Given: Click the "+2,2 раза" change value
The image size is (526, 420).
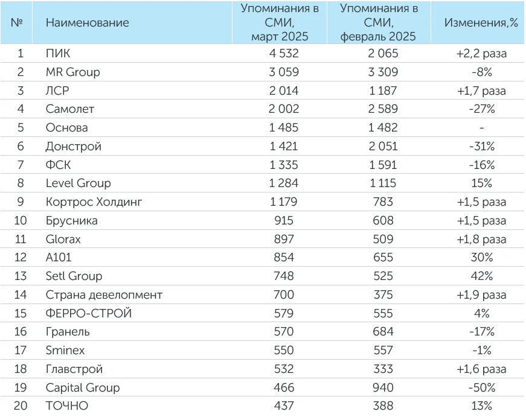Looking at the screenshot, I should click(481, 53).
